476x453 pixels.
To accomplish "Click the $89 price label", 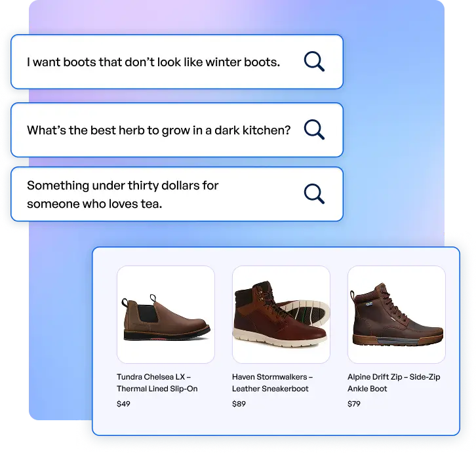I will point(239,404).
